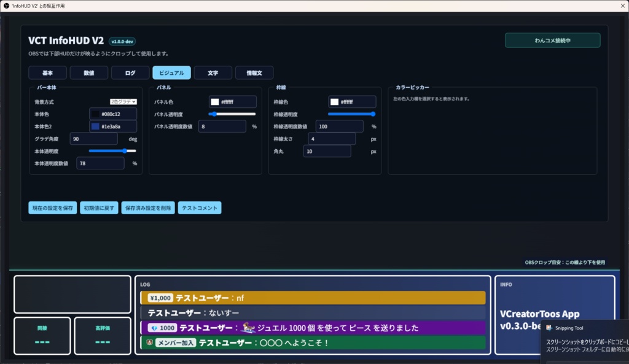Open the 情報文 tab
Viewport: 629px width, 364px height.
coord(254,73)
